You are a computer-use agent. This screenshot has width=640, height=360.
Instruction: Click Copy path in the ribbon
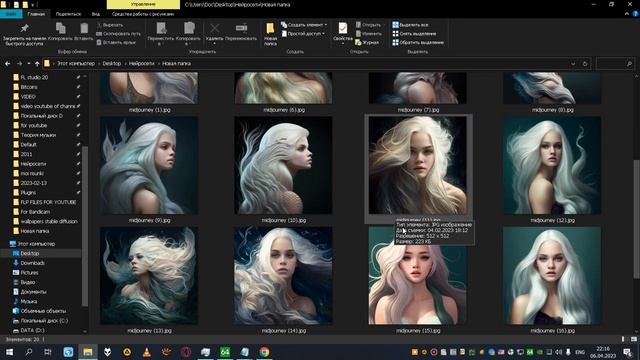(118, 33)
